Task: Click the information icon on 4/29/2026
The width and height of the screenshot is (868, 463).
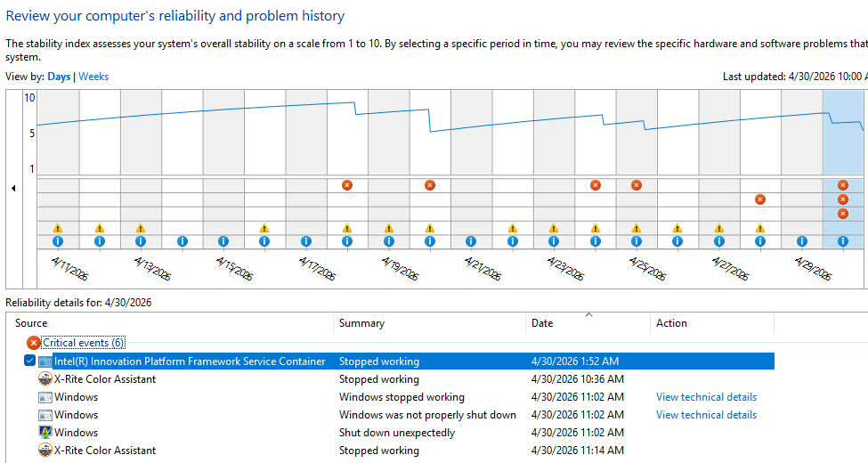Action: click(x=801, y=241)
